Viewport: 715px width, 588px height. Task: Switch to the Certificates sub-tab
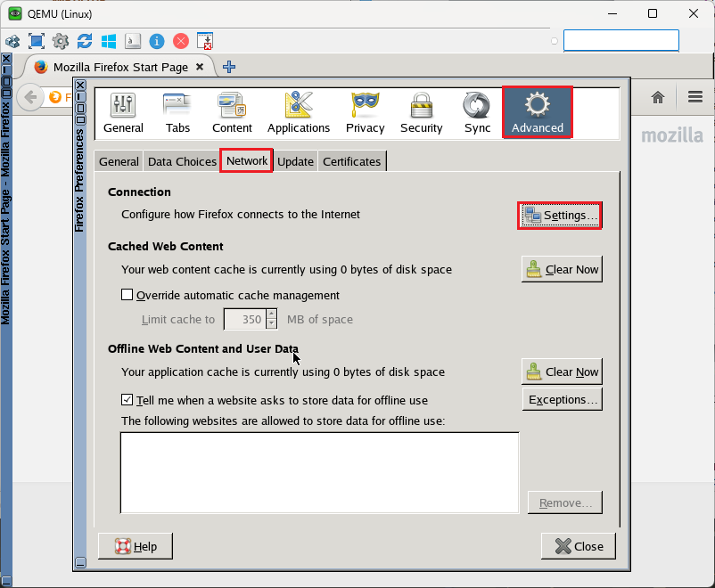click(x=351, y=161)
